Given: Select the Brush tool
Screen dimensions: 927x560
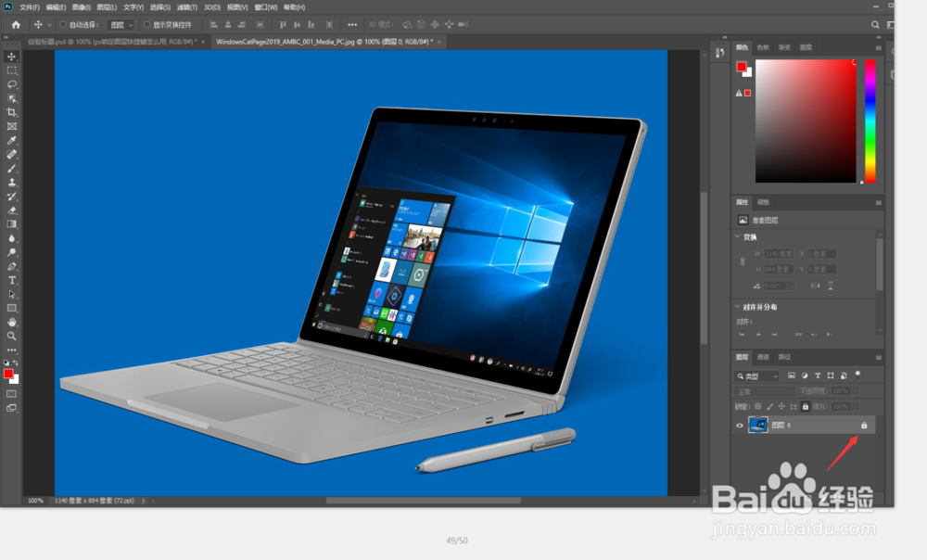Looking at the screenshot, I should [11, 169].
